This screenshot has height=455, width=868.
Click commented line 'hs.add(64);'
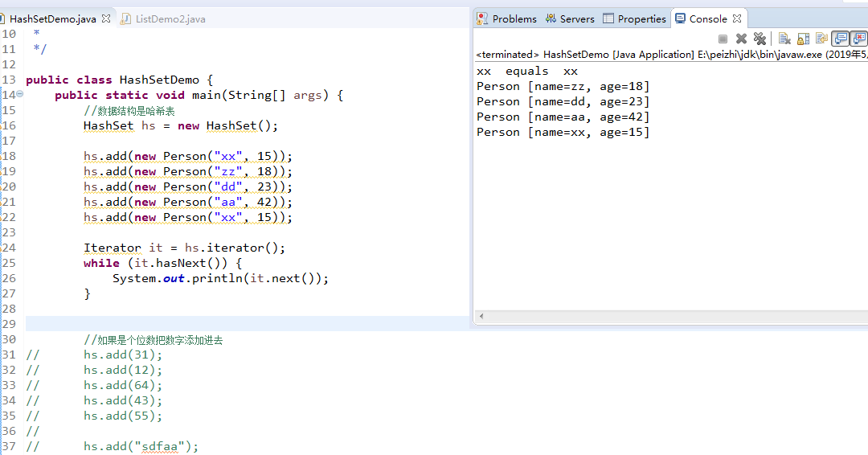point(123,385)
